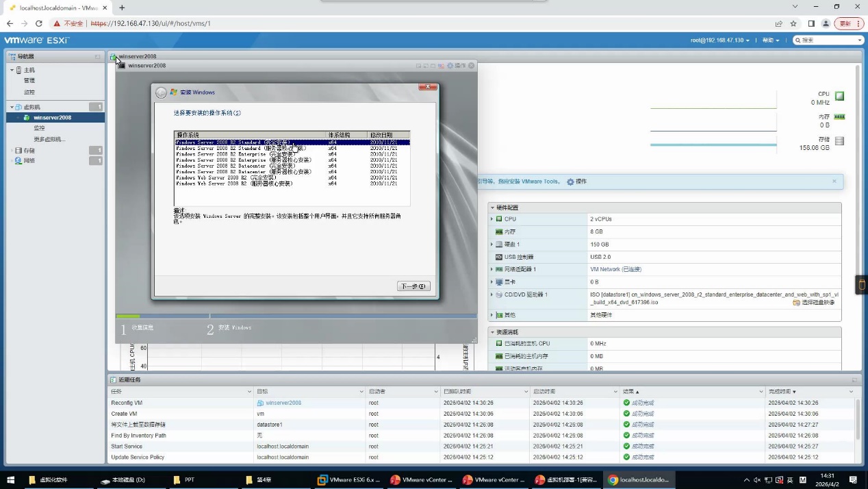Expand the 硬盘 1 hardware row

point(492,244)
